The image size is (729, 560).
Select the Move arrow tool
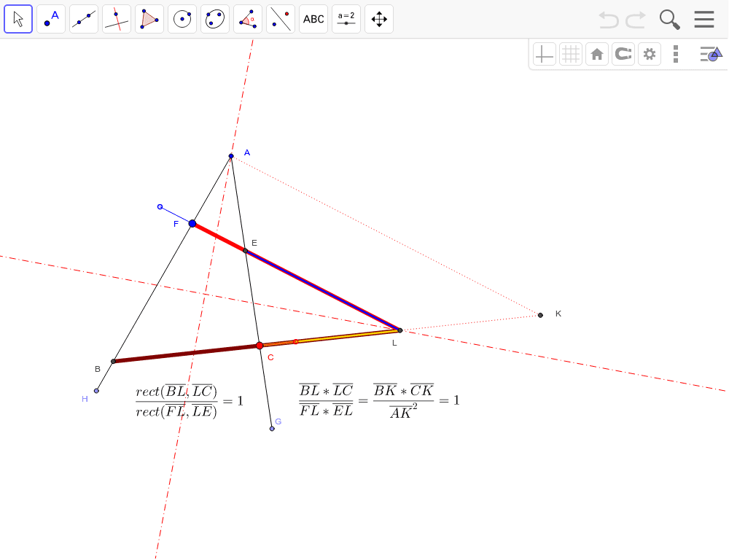pyautogui.click(x=18, y=19)
